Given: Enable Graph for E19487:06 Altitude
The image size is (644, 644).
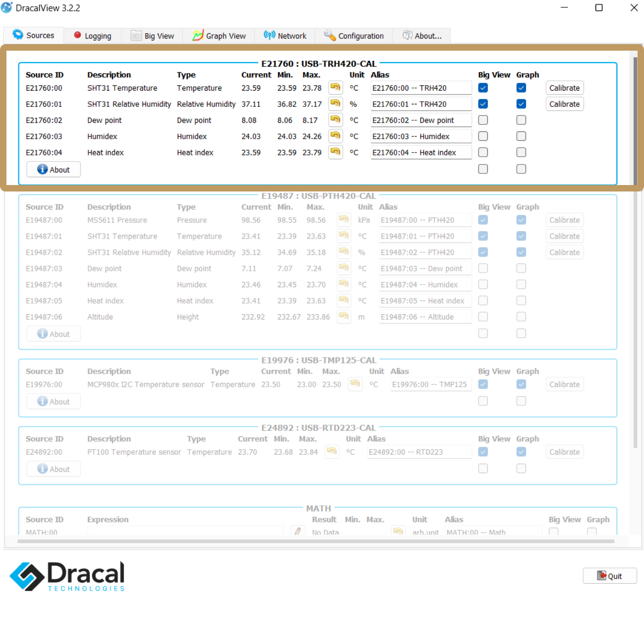Looking at the screenshot, I should (521, 316).
